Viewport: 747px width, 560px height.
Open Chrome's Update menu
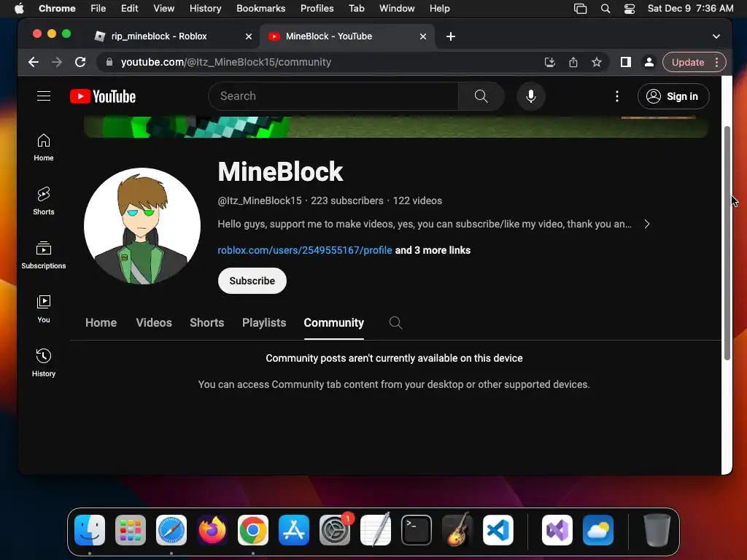pyautogui.click(x=694, y=62)
